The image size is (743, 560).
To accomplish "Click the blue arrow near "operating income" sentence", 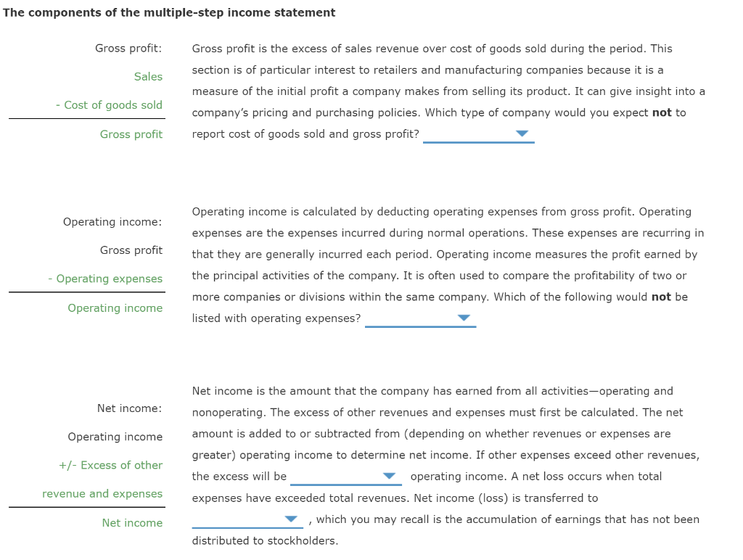I will point(389,476).
